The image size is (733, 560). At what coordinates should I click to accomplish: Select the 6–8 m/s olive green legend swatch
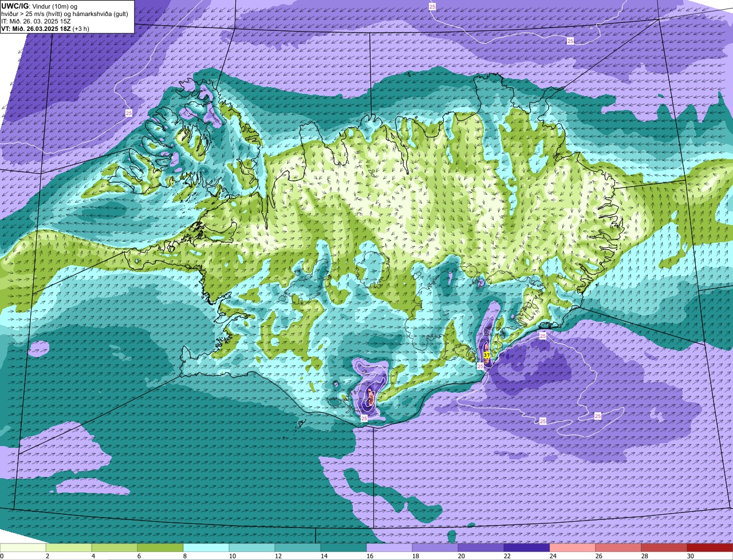tap(160, 547)
